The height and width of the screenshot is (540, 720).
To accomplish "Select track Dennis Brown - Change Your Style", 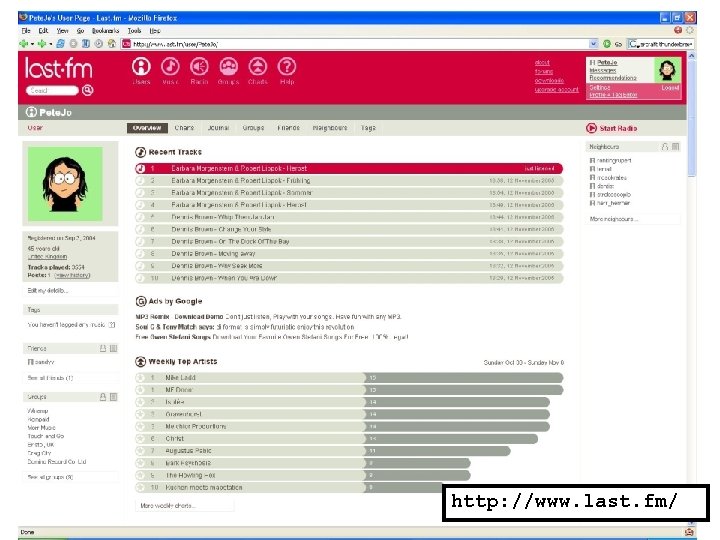I will 349,229.
